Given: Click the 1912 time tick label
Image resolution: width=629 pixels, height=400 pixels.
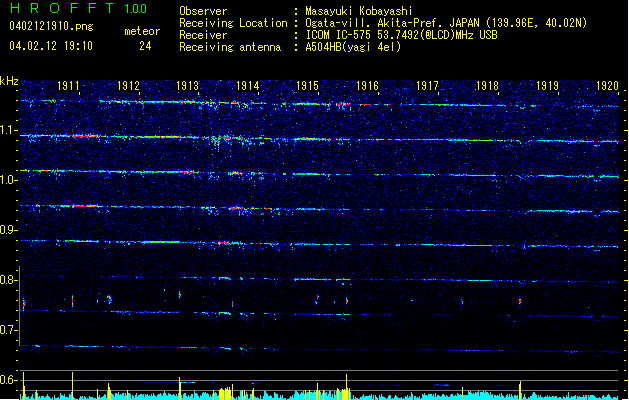Looking at the screenshot, I should 128,86.
